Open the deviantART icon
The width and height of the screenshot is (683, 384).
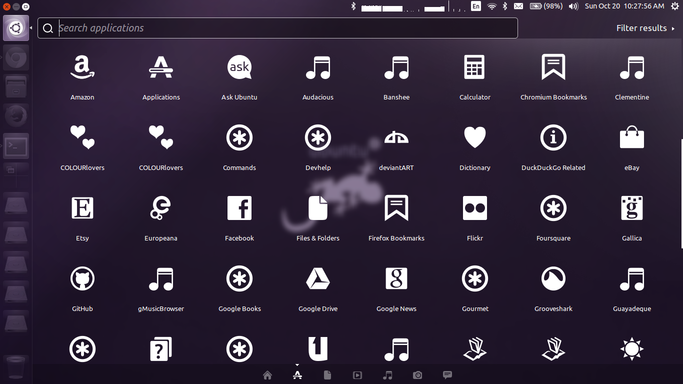click(396, 138)
